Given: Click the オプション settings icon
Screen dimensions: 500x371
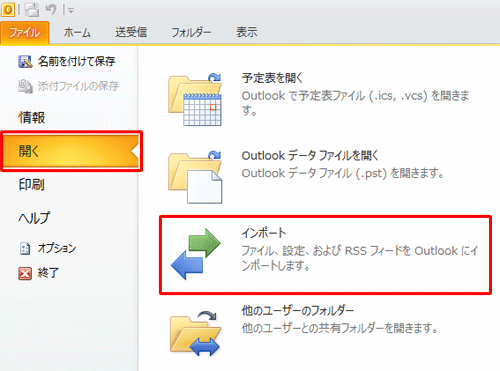Looking at the screenshot, I should click(x=25, y=248).
